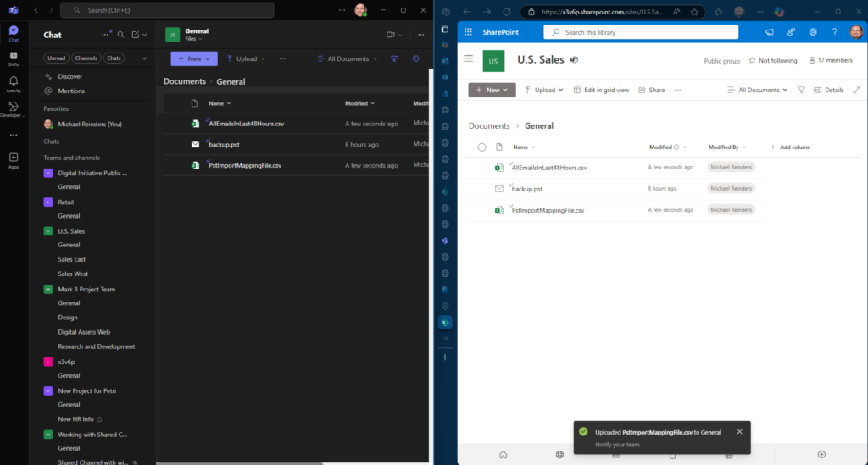Viewport: 868px width, 465px height.
Task: Click the filter funnel icon in SharePoint
Action: 801,90
